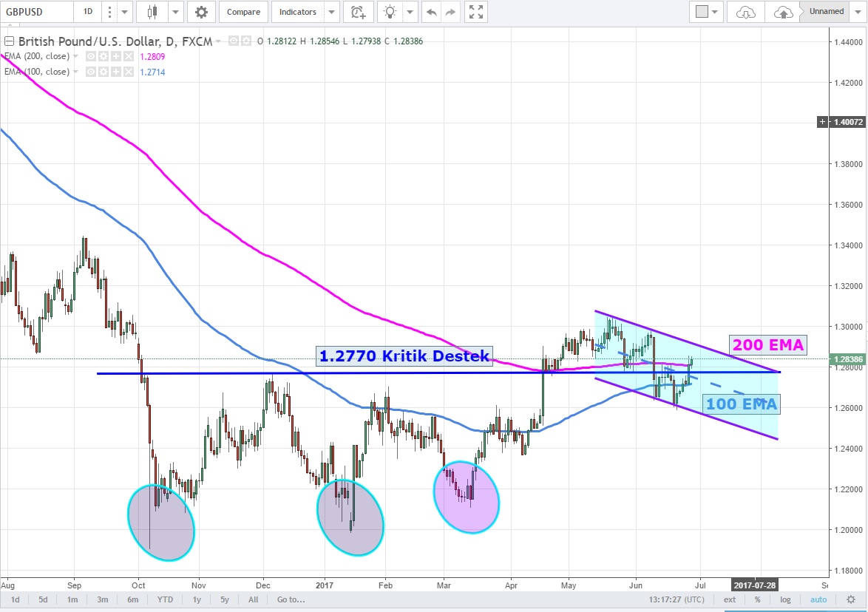Click the Go to... date button
This screenshot has width=868, height=612.
(x=291, y=599)
